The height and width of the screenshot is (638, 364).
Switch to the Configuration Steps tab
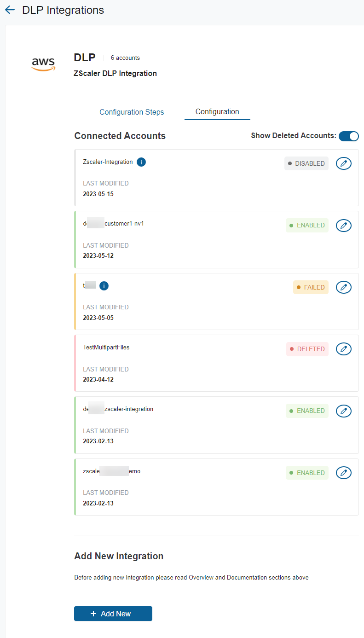coord(132,112)
